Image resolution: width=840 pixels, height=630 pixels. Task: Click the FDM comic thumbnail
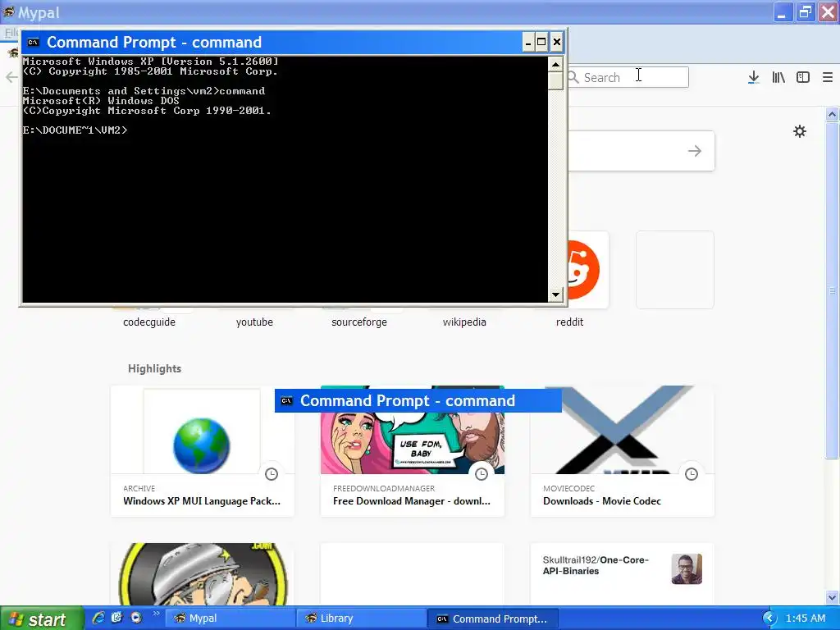click(x=412, y=444)
